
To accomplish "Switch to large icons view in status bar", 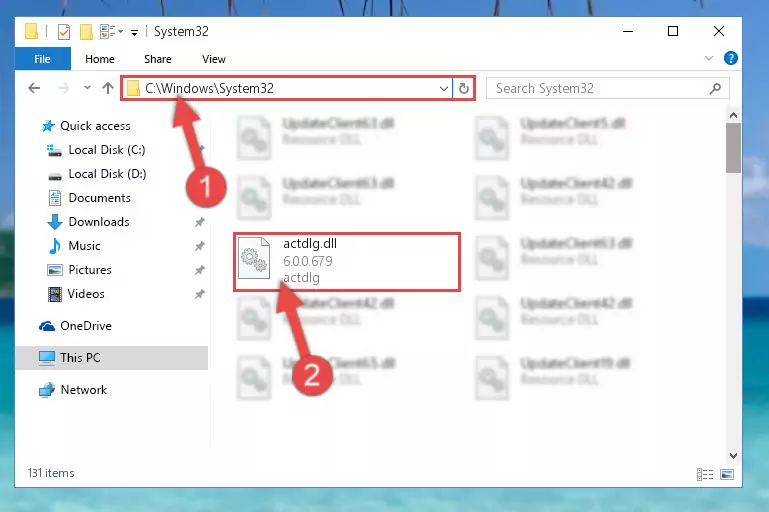I will pyautogui.click(x=727, y=474).
